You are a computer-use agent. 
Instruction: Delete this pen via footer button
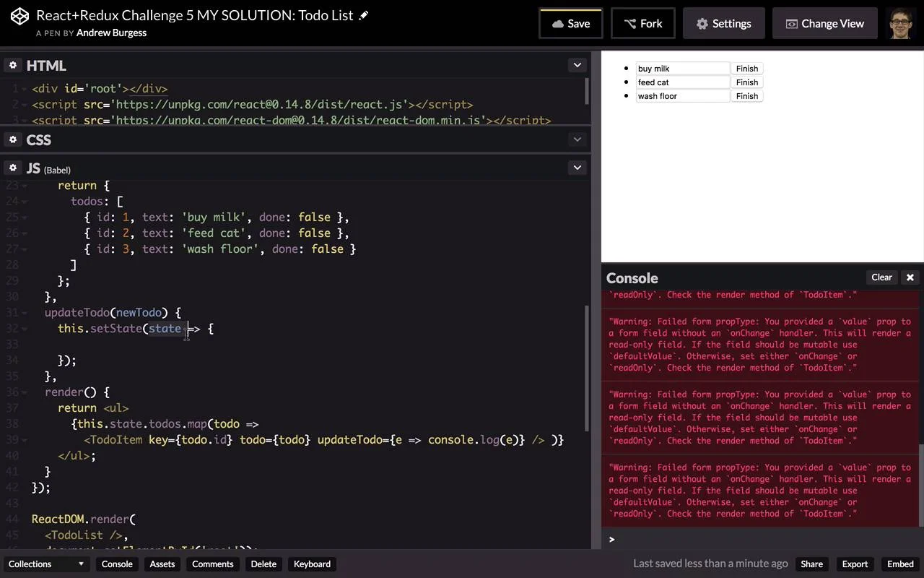(x=263, y=564)
